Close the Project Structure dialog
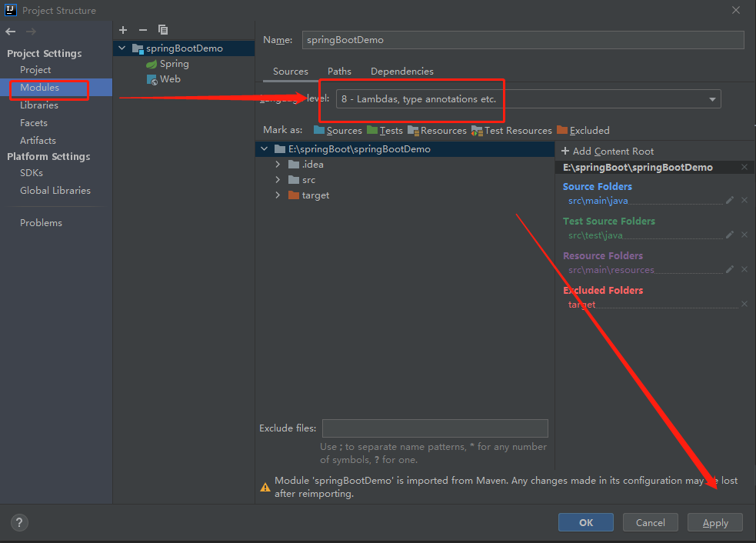Screen dimensions: 756x543 736,10
